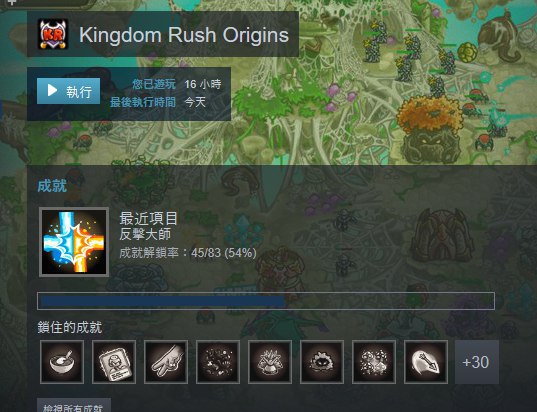Select the locked portrait card achievement icon
Viewport: 537px width, 412px height.
(x=114, y=362)
